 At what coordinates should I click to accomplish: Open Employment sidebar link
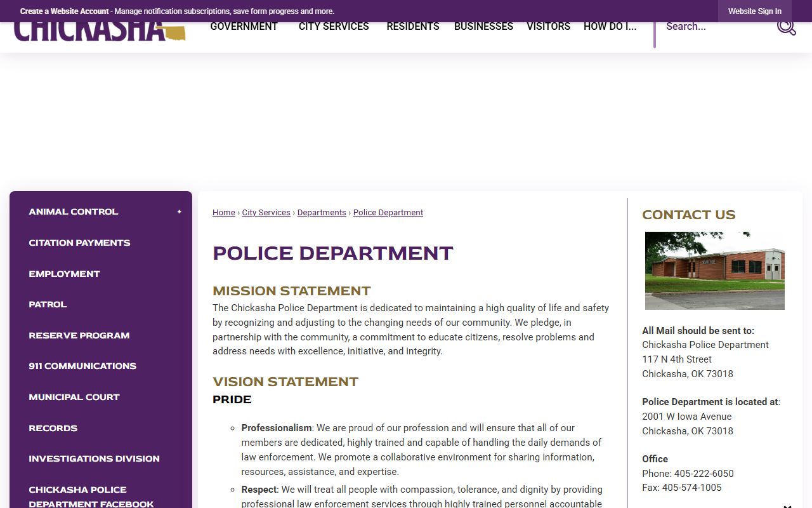(x=64, y=274)
